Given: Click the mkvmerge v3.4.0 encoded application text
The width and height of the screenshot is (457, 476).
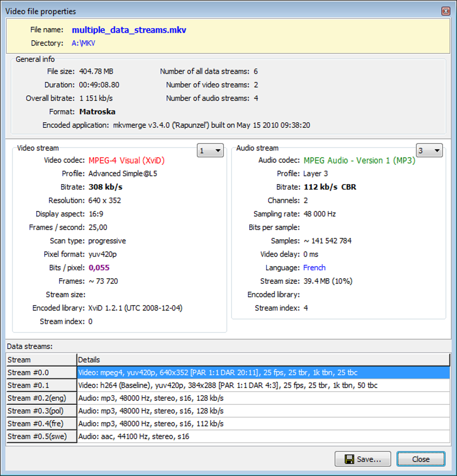Looking at the screenshot, I should point(211,125).
